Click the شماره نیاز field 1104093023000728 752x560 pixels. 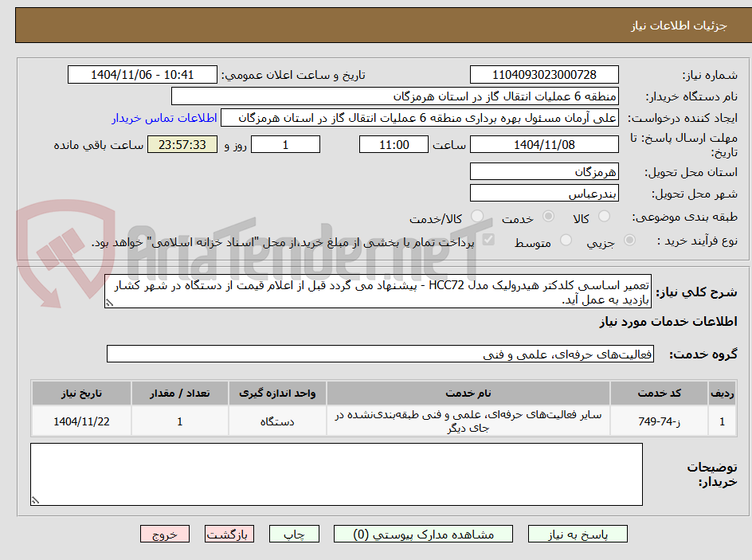(544, 74)
